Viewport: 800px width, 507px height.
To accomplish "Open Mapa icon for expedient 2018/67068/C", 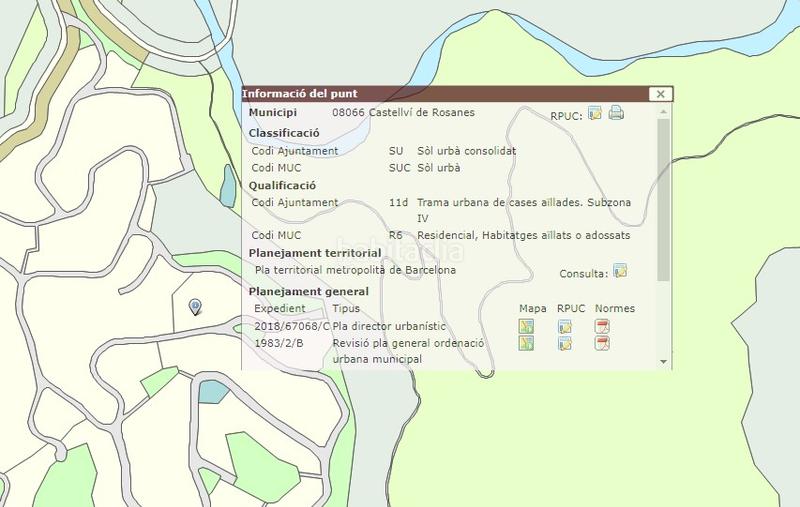I will pos(526,326).
